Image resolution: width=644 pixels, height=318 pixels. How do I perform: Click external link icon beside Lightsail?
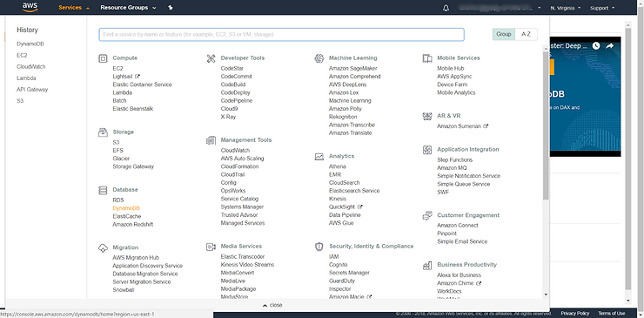[138, 76]
